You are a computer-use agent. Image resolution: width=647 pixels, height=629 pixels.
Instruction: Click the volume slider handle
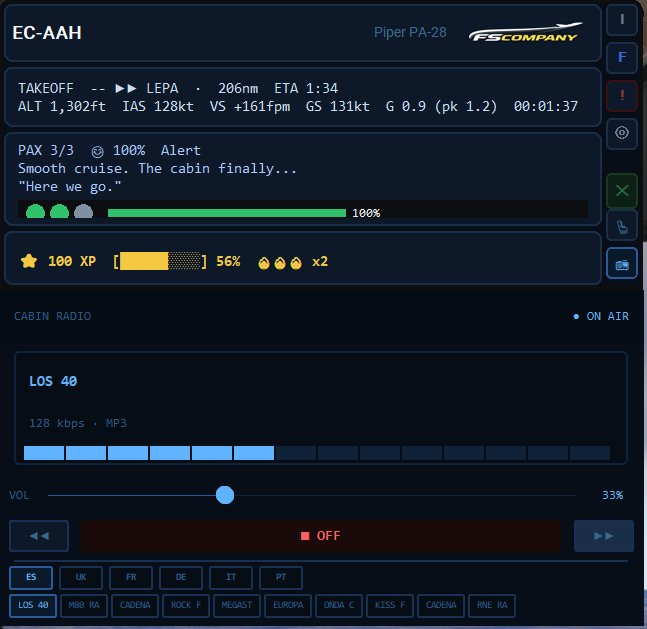pyautogui.click(x=225, y=495)
